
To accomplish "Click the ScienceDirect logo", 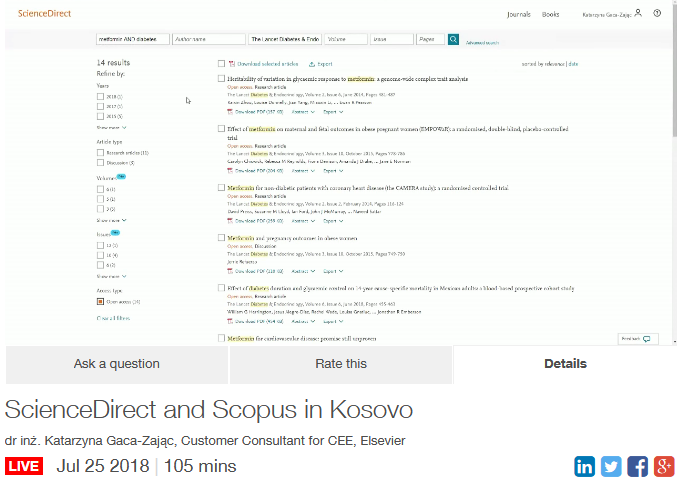I will [44, 14].
